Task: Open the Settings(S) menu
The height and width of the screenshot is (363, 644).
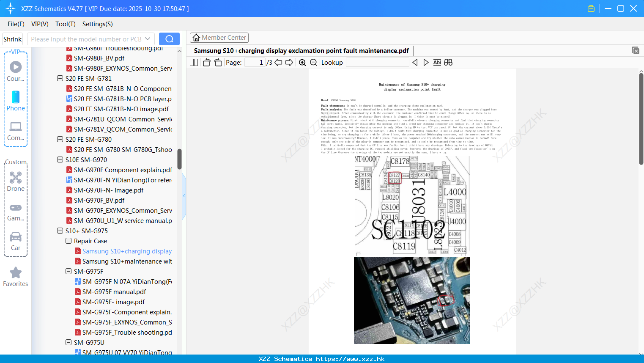Action: (x=98, y=24)
